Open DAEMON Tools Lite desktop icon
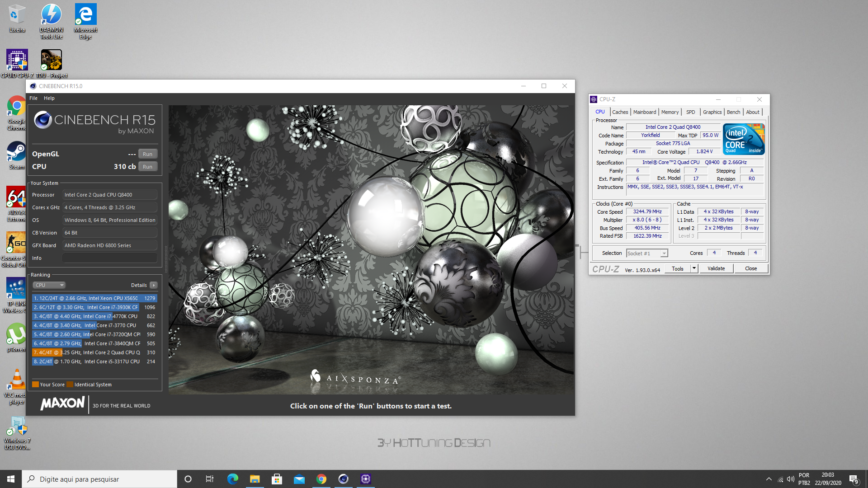 pyautogui.click(x=51, y=21)
